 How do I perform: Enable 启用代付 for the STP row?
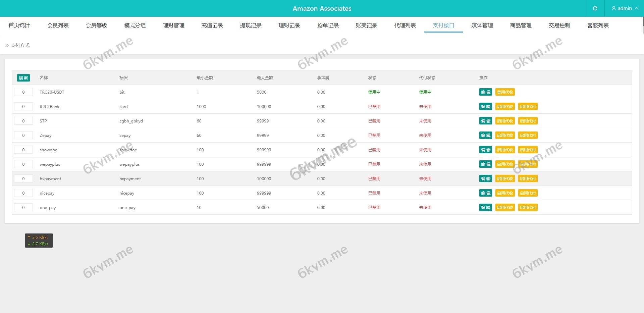coord(528,121)
